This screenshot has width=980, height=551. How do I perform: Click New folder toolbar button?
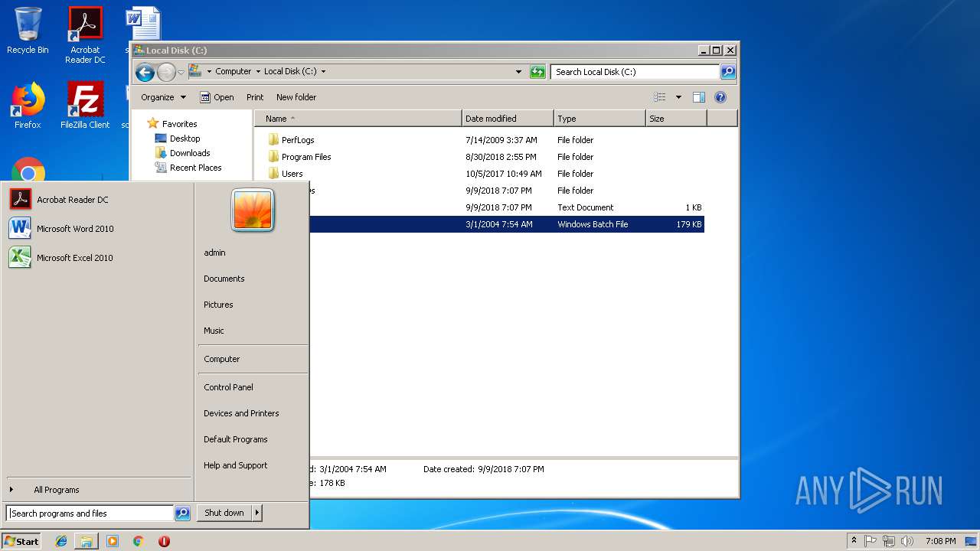click(296, 97)
